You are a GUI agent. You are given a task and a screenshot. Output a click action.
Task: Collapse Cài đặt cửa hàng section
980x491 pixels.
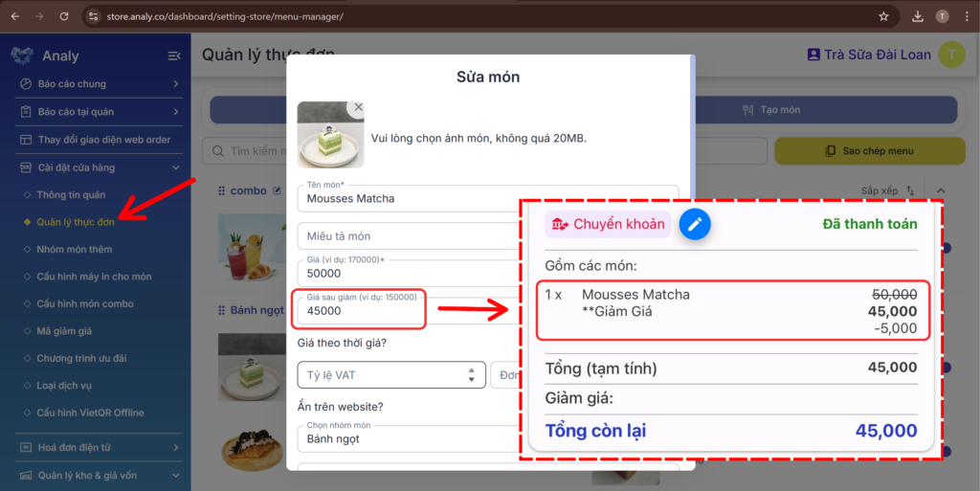coord(99,167)
